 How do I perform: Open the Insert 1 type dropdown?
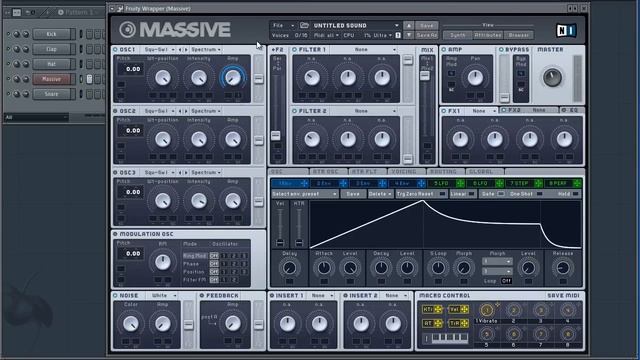322,295
